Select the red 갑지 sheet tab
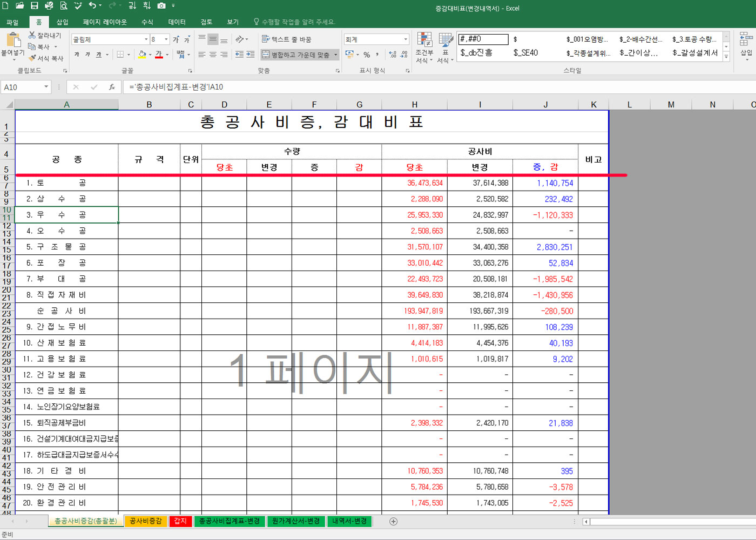The height and width of the screenshot is (540, 756). pyautogui.click(x=180, y=521)
